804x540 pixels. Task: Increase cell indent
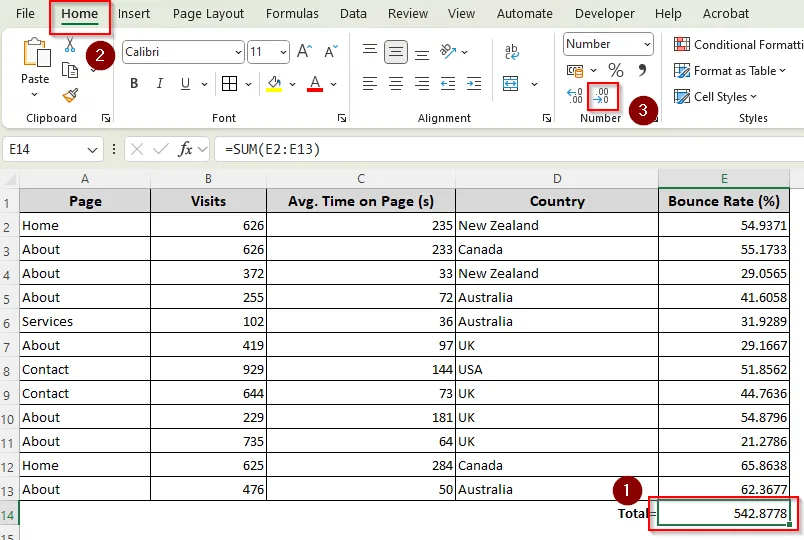pyautogui.click(x=474, y=83)
